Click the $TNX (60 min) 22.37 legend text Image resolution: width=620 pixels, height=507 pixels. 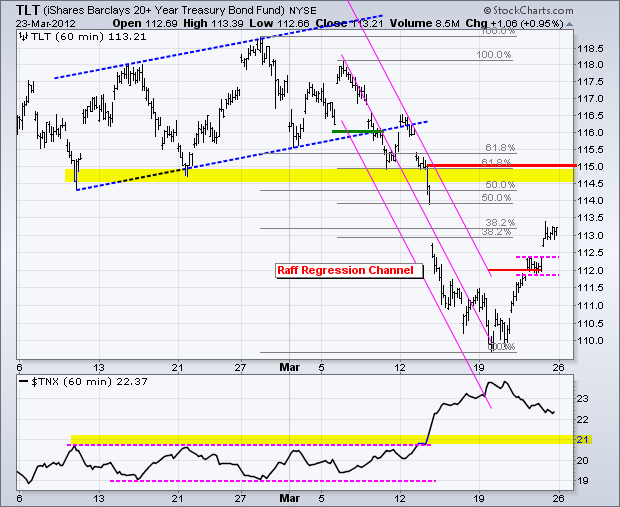[89, 382]
